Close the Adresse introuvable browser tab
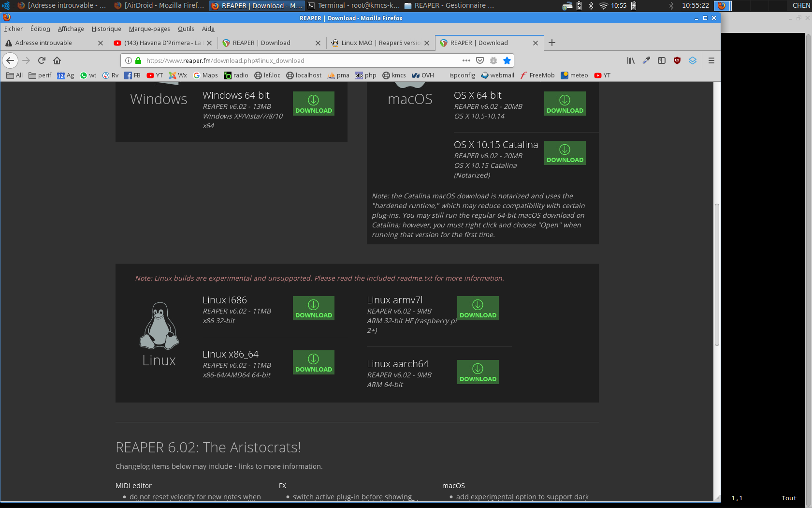Viewport: 812px width, 508px height. (x=101, y=43)
